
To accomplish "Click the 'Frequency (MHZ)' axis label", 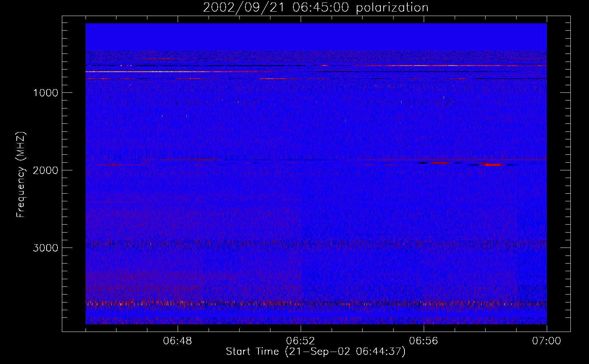I will click(21, 175).
